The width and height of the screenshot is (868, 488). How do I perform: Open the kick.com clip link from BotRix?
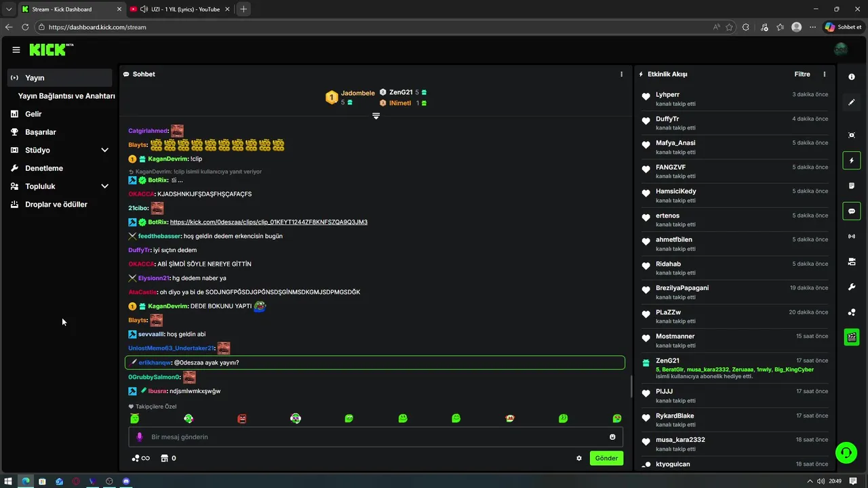269,222
